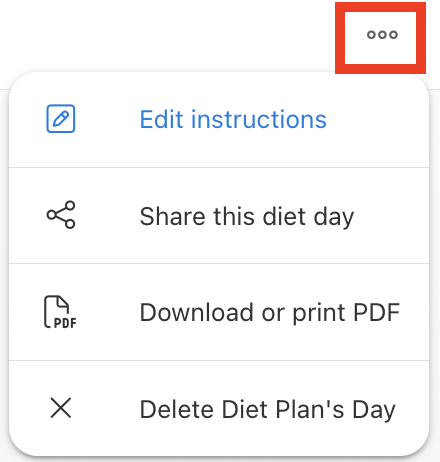Click the icon left of 'Share this diet day'
The width and height of the screenshot is (440, 462).
click(x=61, y=215)
